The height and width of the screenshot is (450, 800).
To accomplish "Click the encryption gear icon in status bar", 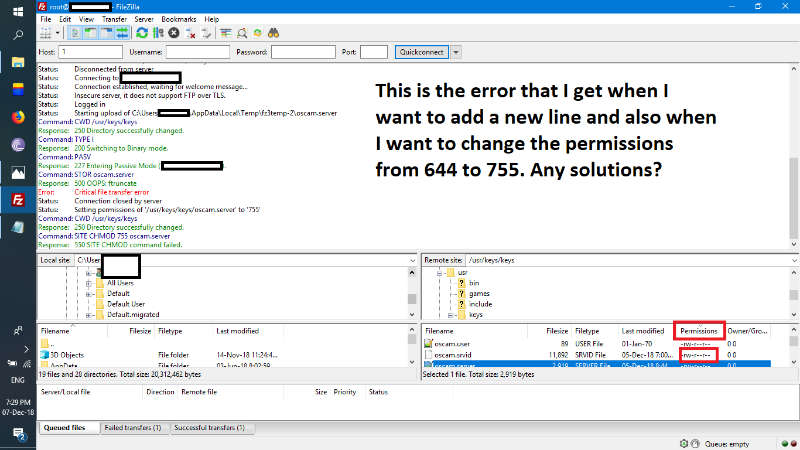I will [x=684, y=444].
